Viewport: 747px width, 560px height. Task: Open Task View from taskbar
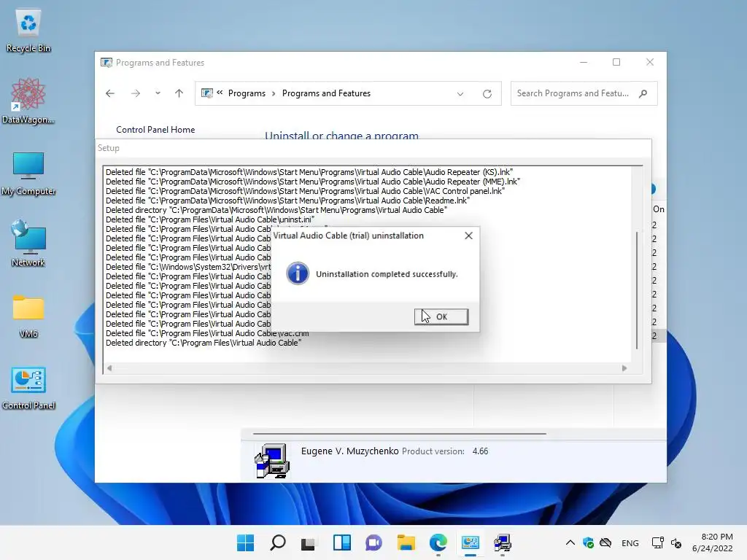point(309,542)
